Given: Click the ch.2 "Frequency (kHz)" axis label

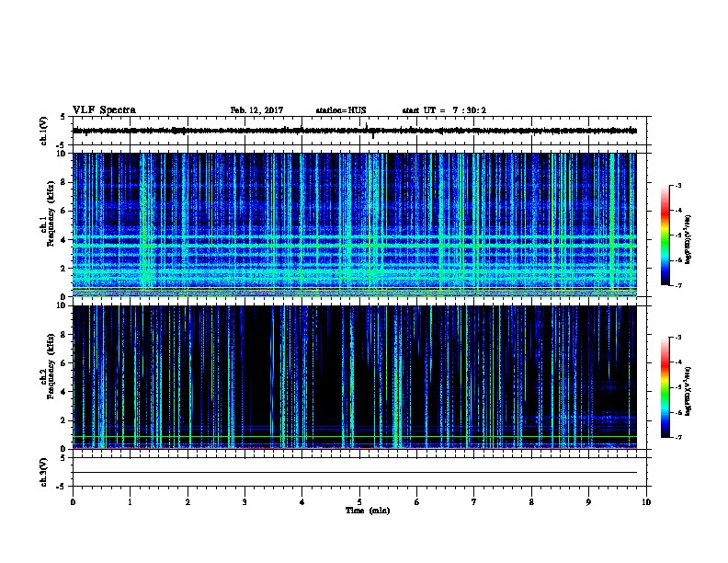Looking at the screenshot, I should (51, 366).
